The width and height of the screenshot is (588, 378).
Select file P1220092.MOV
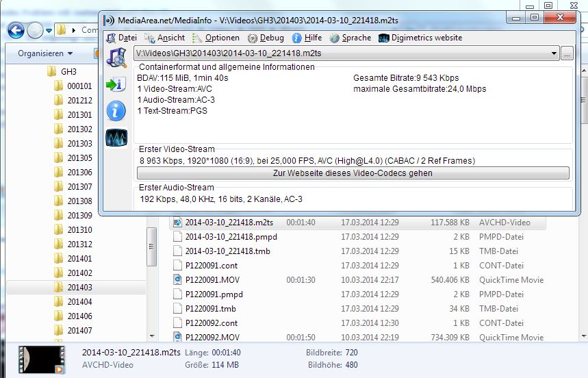coord(358,338)
